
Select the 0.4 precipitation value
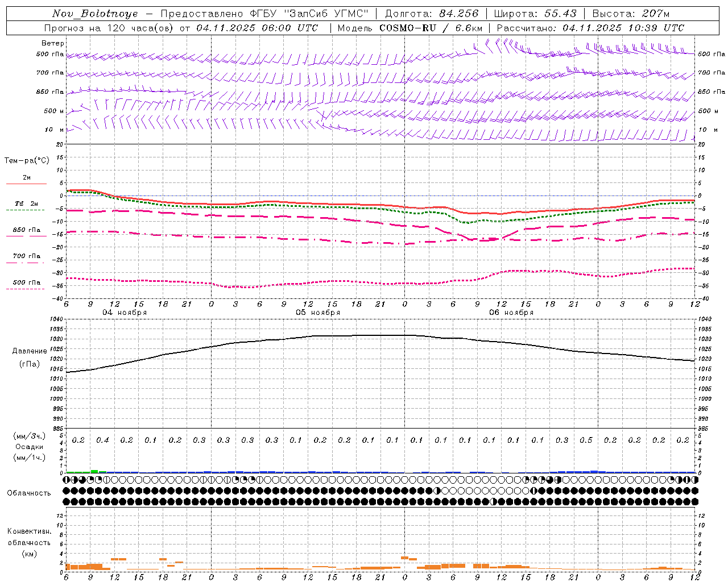pos(102,440)
